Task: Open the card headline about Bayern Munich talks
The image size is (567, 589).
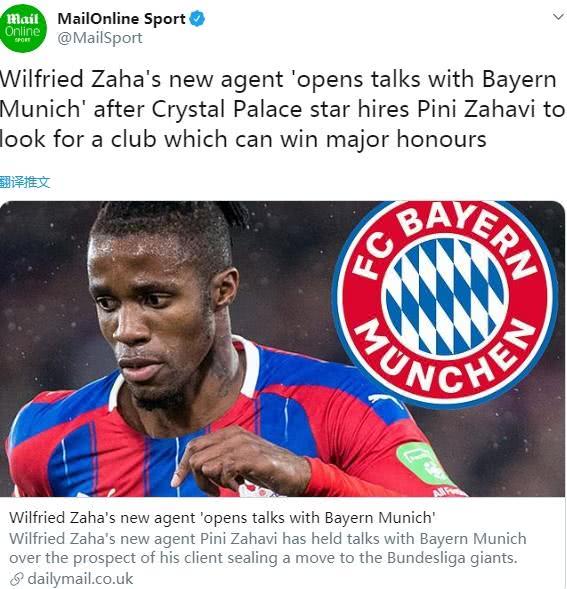Action: click(x=222, y=518)
